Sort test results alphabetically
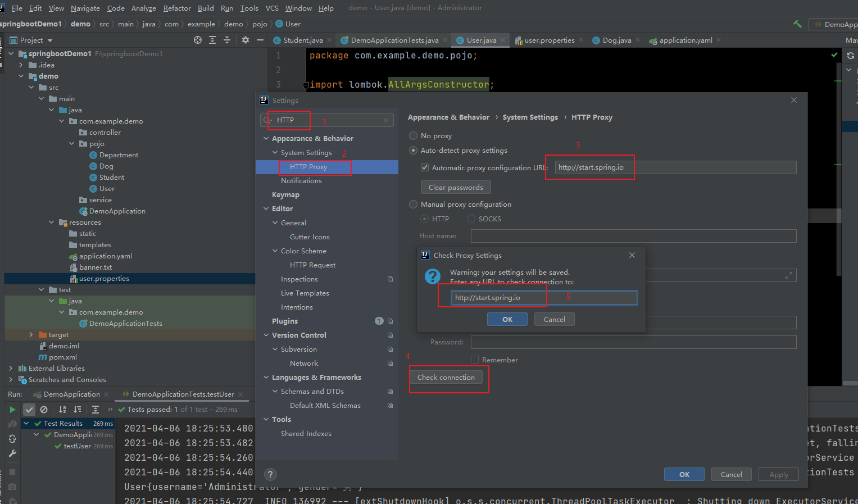Image resolution: width=858 pixels, height=504 pixels. pyautogui.click(x=62, y=410)
